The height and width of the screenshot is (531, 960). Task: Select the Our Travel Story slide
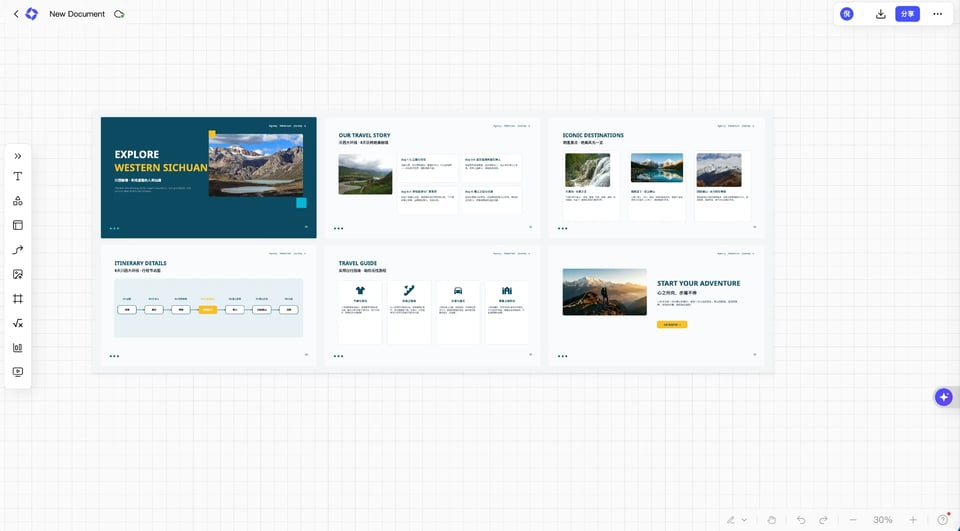433,178
